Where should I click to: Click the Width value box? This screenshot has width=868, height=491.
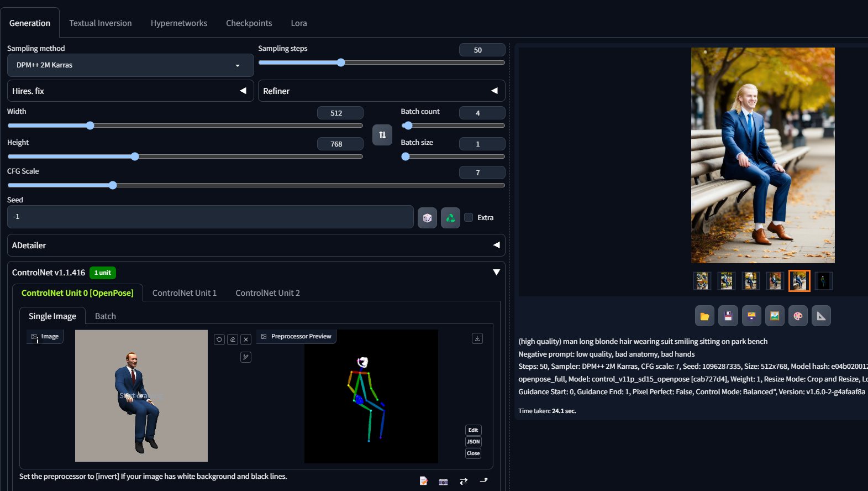(x=340, y=113)
